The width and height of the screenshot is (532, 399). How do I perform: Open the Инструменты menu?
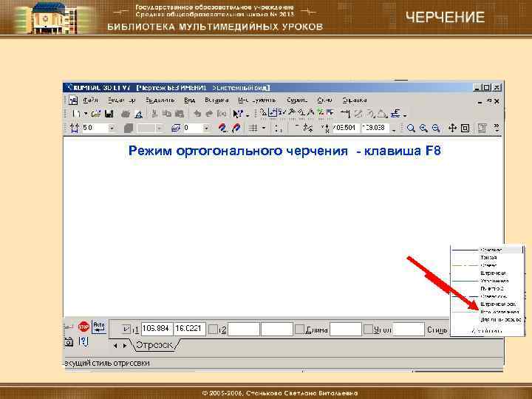coord(257,100)
